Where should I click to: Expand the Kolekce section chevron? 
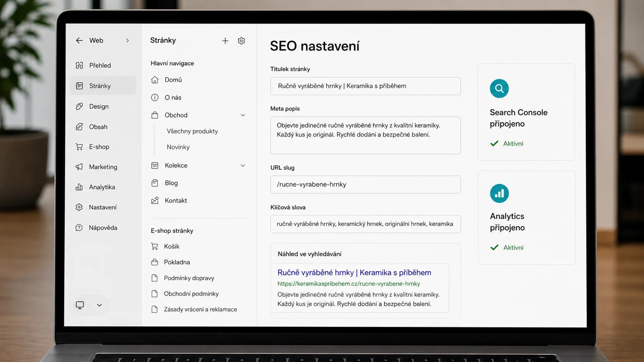[243, 165]
